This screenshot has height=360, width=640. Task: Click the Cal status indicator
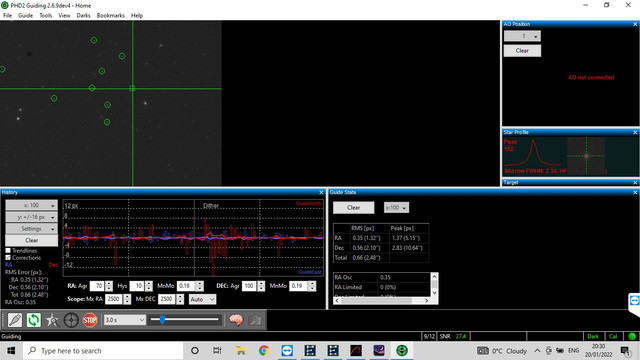[613, 336]
